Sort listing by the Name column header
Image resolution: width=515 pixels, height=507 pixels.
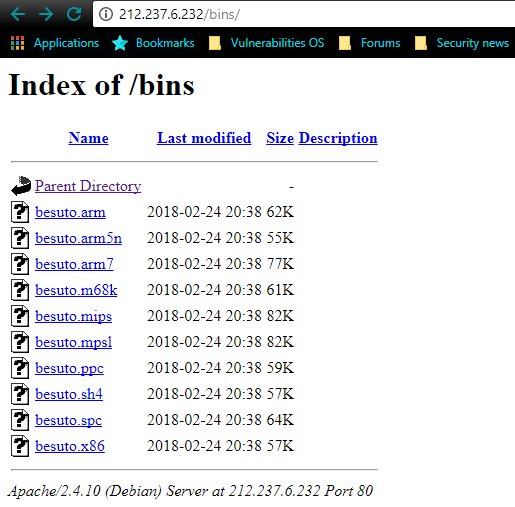[x=88, y=138]
